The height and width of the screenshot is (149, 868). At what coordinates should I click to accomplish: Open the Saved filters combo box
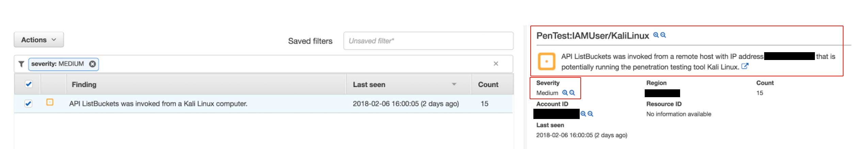(428, 41)
